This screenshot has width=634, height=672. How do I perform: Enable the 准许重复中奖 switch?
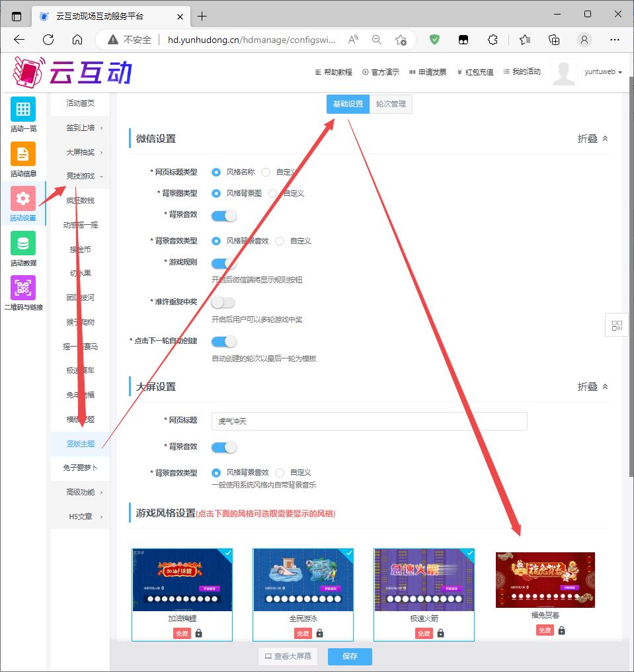(223, 302)
